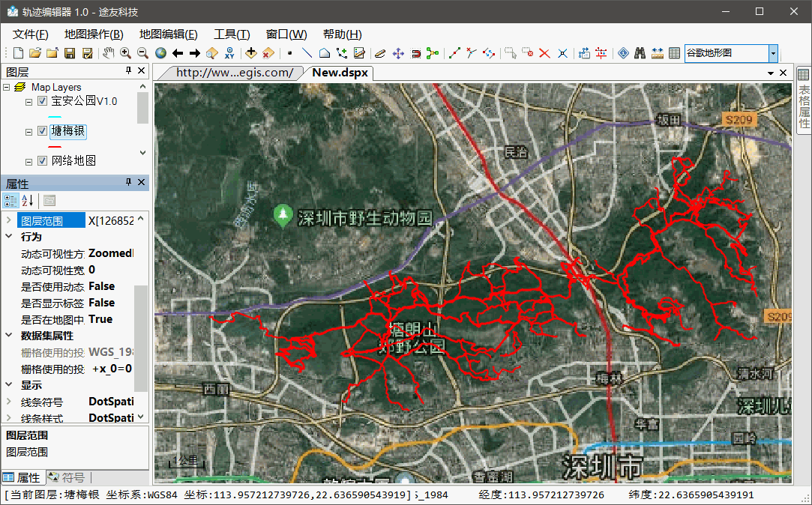The height and width of the screenshot is (505, 812).
Task: Open the 地图编辑(E) menu
Action: point(168,34)
